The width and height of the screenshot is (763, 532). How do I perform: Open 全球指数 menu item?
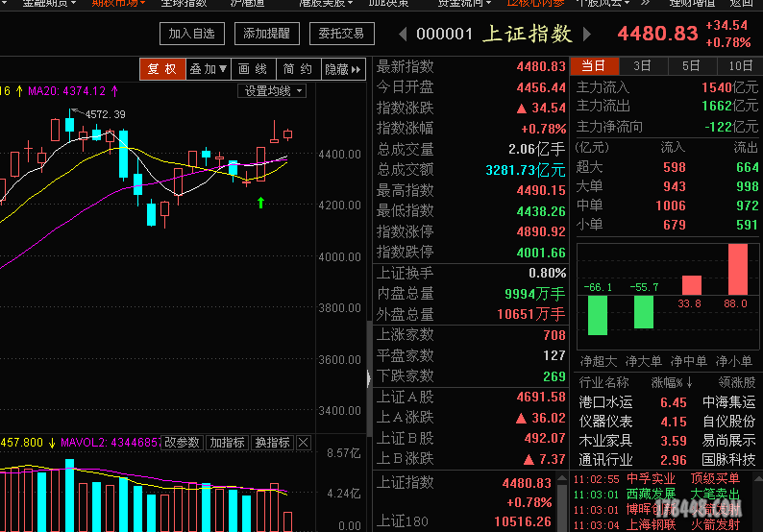184,4
